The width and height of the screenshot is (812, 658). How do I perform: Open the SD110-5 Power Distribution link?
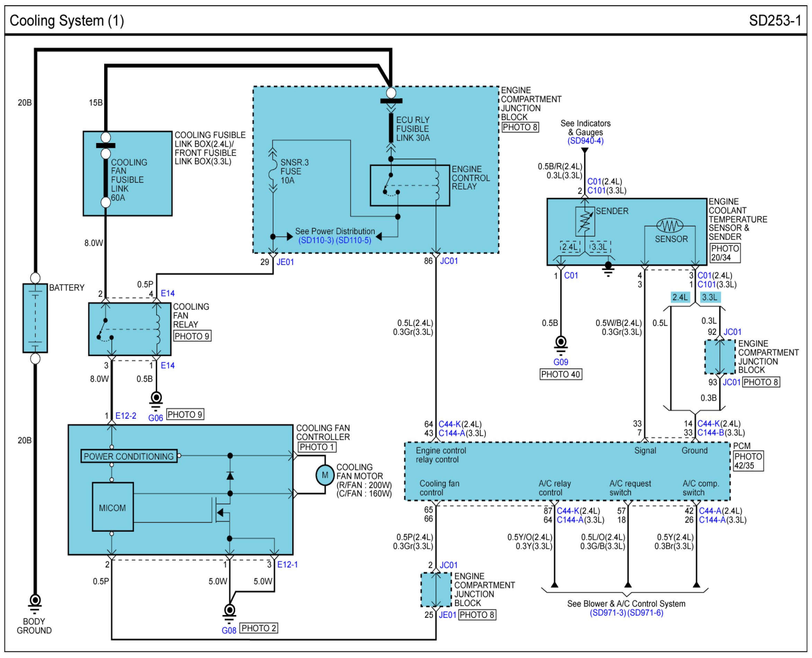coord(354,240)
